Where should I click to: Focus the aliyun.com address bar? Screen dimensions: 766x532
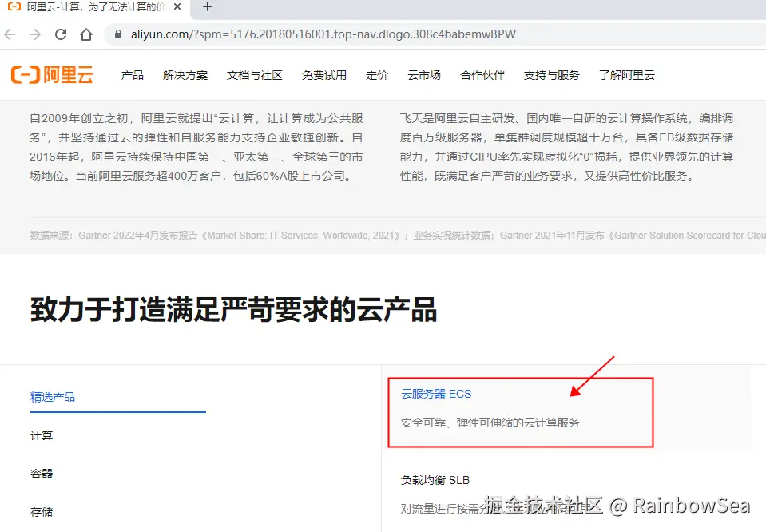point(435,34)
